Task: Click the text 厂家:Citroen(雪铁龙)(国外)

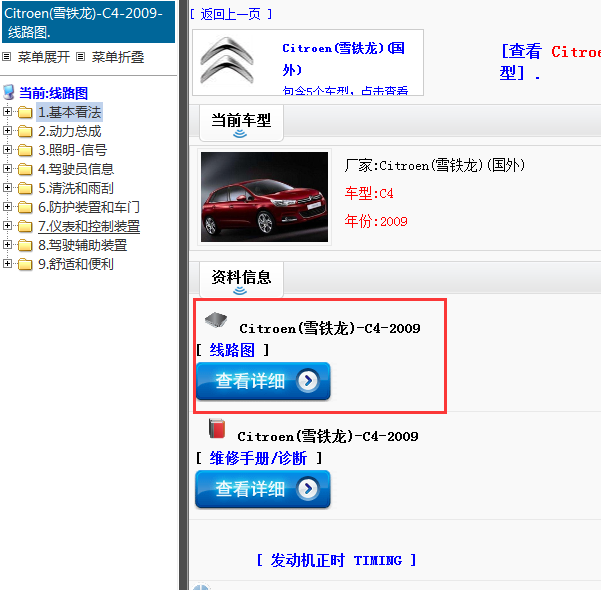Action: (x=434, y=166)
